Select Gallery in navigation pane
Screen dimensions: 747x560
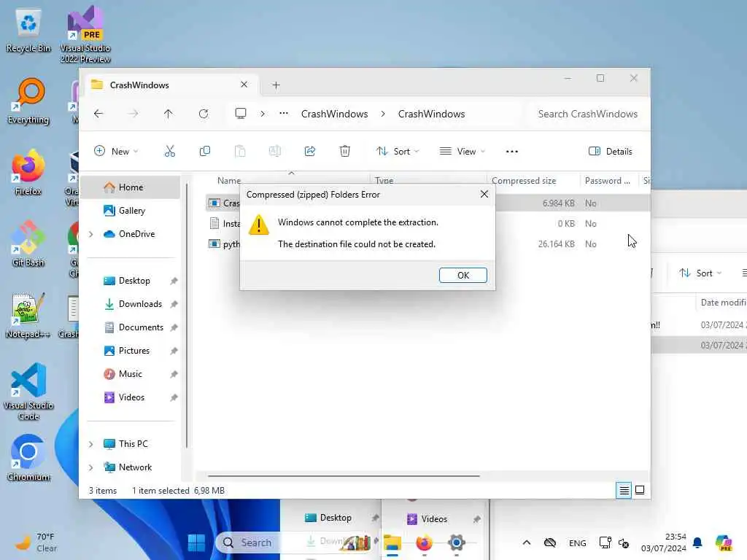tap(131, 211)
